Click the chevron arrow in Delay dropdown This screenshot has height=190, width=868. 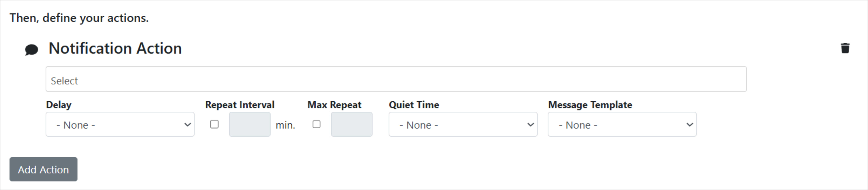pos(187,125)
